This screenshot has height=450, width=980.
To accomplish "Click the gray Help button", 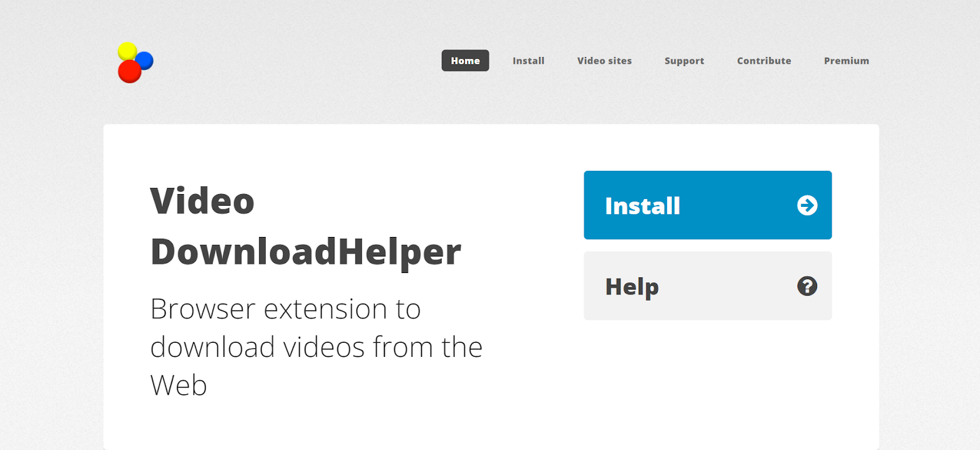I will click(x=707, y=286).
